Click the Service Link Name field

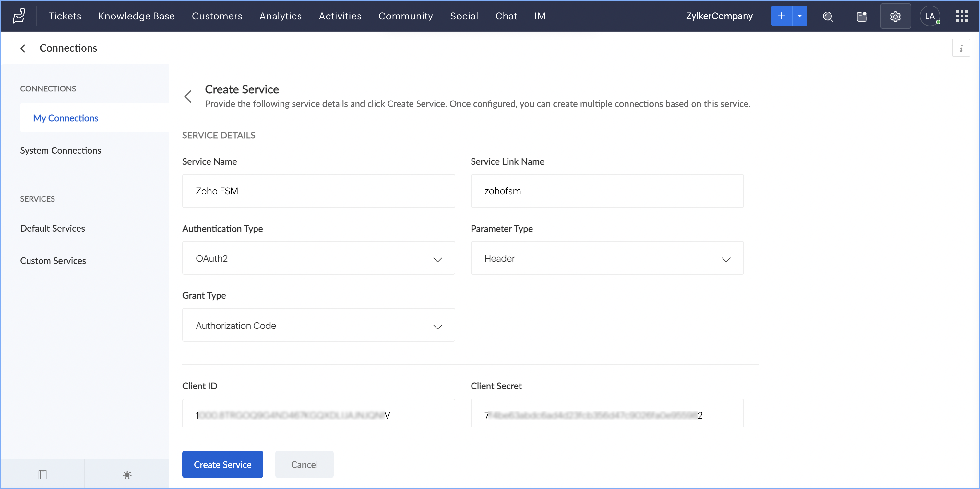pyautogui.click(x=607, y=191)
